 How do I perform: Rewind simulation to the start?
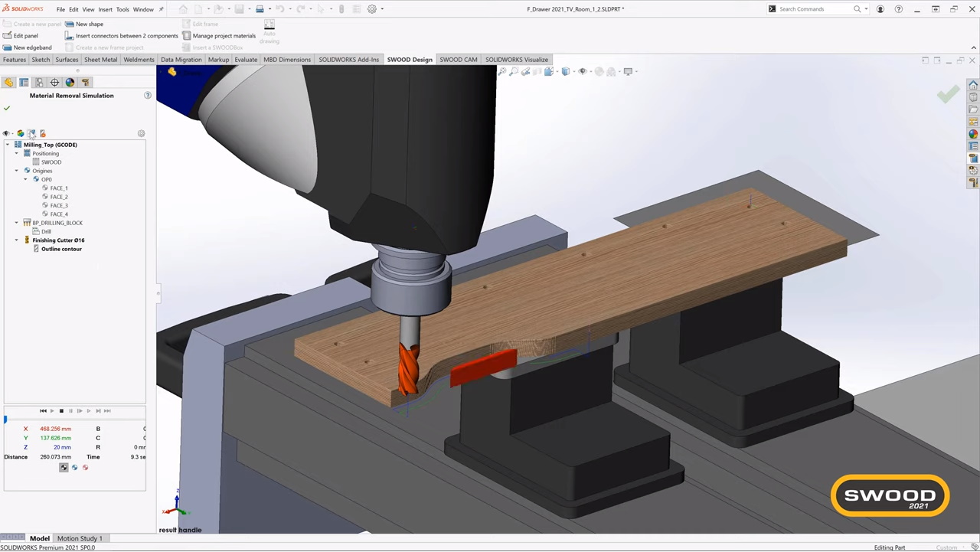pos(43,411)
